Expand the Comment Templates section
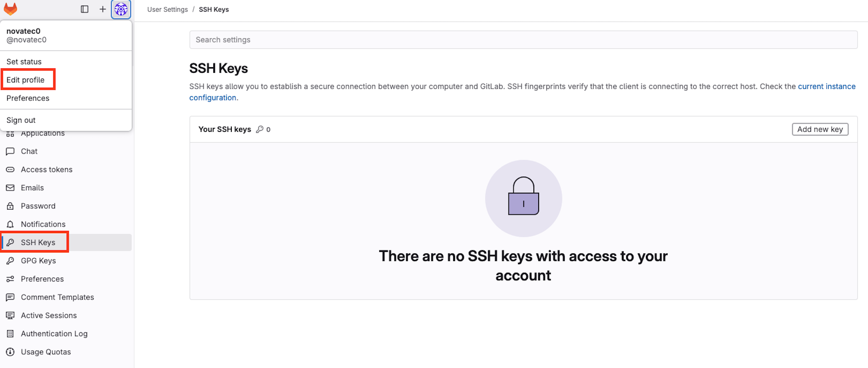The image size is (868, 368). click(57, 297)
